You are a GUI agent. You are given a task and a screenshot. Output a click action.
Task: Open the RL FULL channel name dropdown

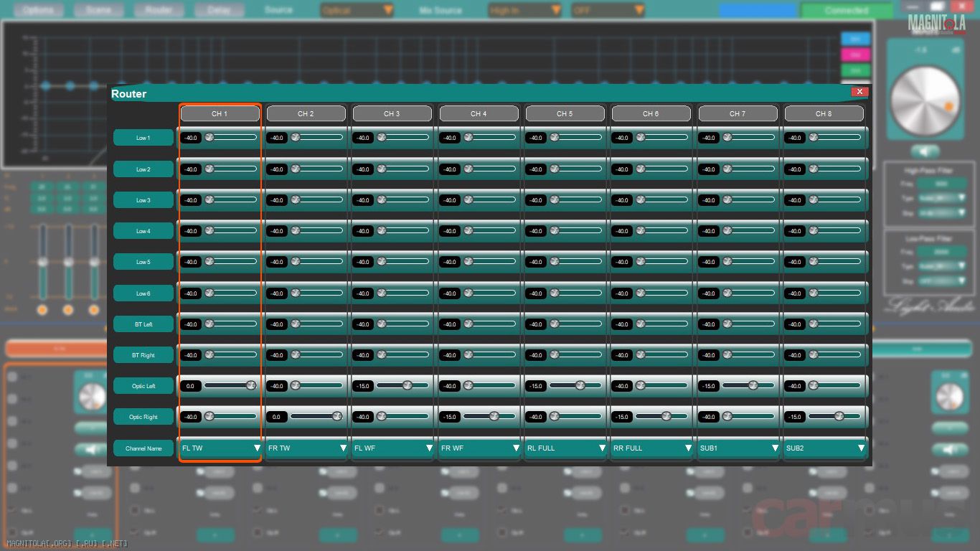(x=565, y=448)
